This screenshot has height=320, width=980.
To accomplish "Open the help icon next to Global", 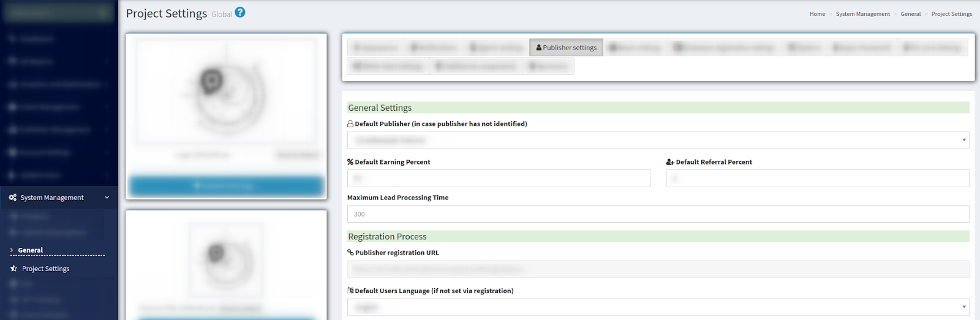I will click(240, 12).
